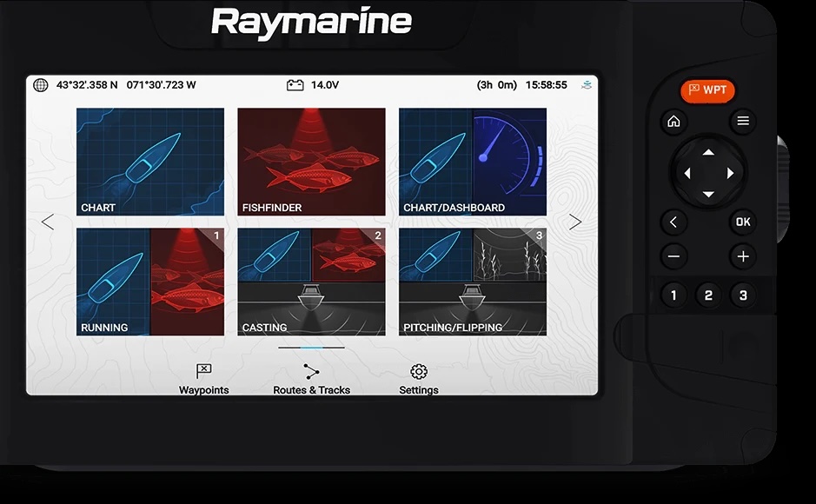Image resolution: width=816 pixels, height=504 pixels.
Task: Go to previous home page with left chevron
Action: (x=48, y=222)
